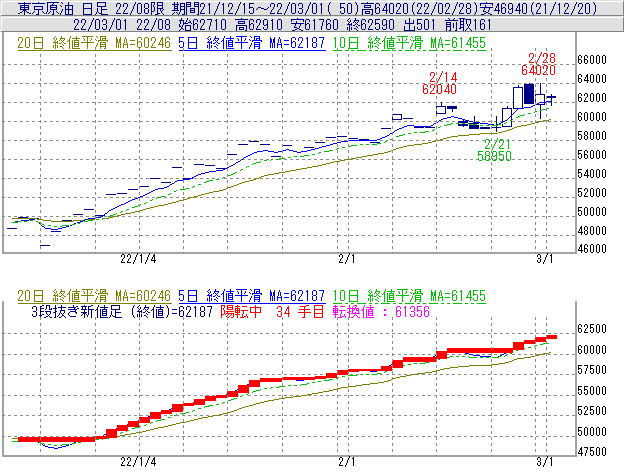
Task: Click the upper 20日 終値平滑 MA=60246 legend
Action: (x=94, y=43)
